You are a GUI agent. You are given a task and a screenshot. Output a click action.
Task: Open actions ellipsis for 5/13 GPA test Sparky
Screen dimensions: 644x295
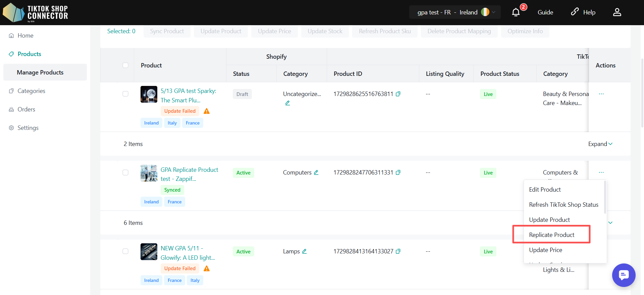click(x=601, y=94)
